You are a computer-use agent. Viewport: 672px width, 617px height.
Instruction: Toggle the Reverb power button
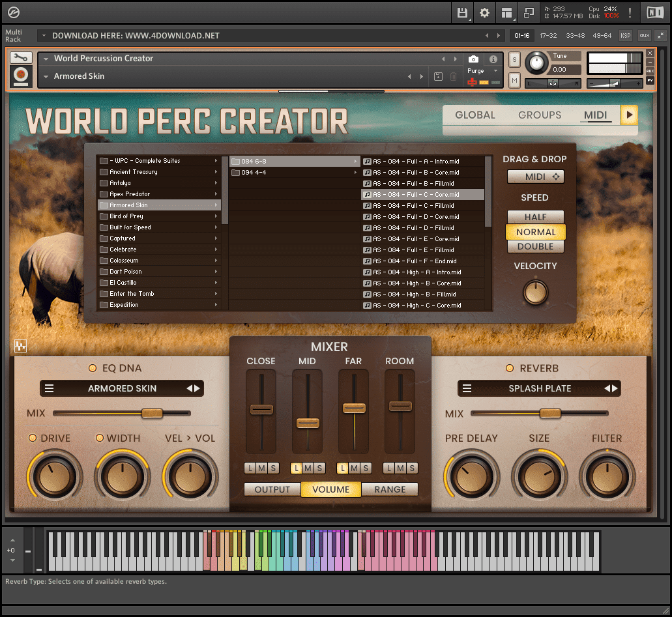(x=510, y=368)
